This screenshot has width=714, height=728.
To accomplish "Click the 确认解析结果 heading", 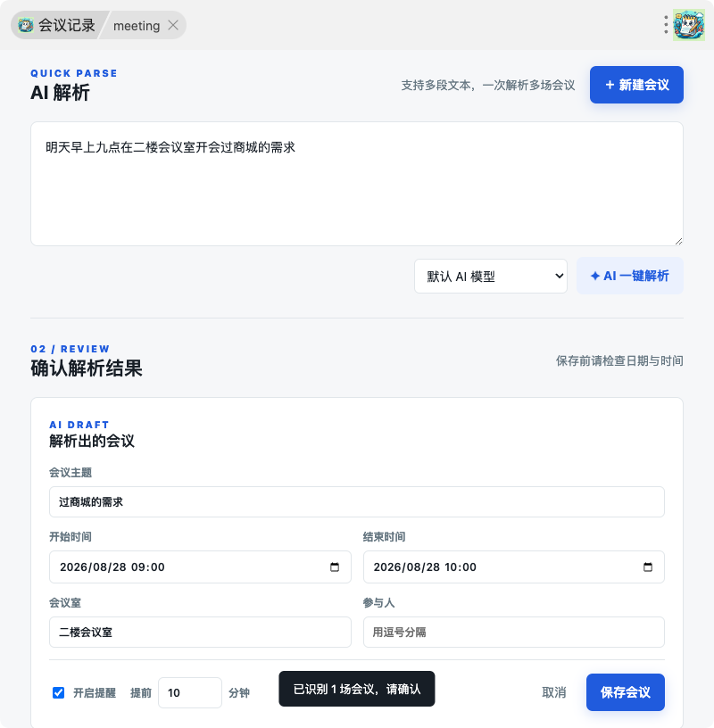I will click(87, 368).
